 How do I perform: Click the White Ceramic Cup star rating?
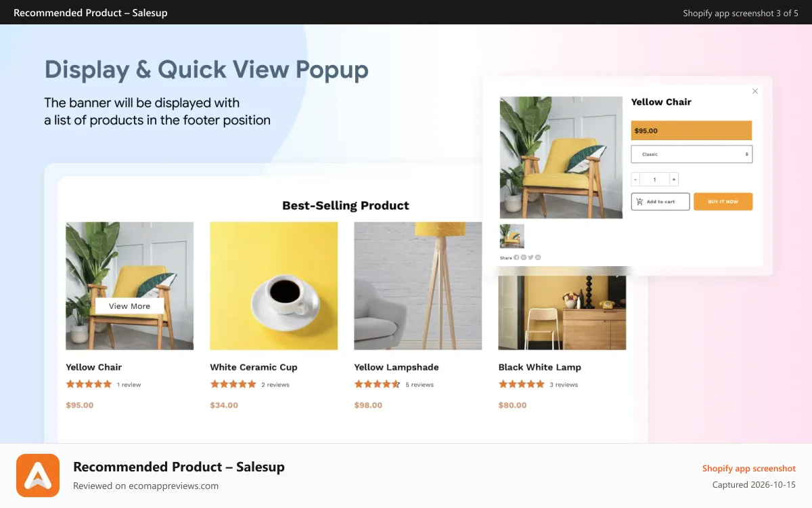coord(233,384)
